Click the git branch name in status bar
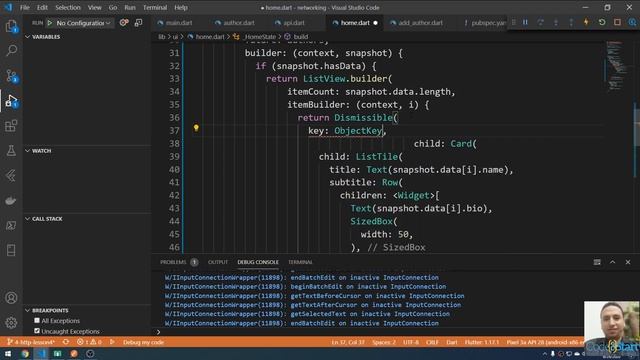The height and width of the screenshot is (360, 640). tap(31, 342)
